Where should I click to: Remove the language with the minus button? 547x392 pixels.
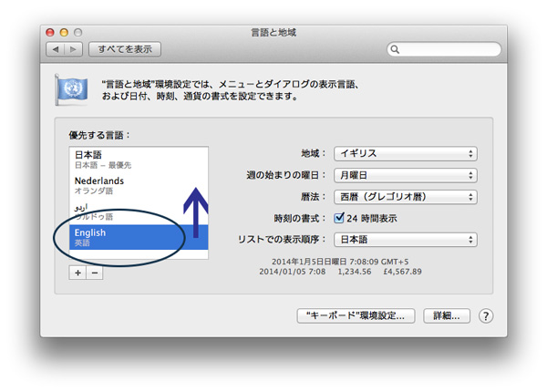coord(95,273)
